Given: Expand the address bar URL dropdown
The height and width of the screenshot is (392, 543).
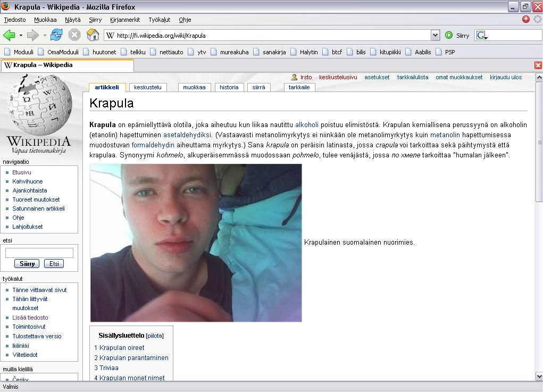Looking at the screenshot, I should (x=436, y=36).
